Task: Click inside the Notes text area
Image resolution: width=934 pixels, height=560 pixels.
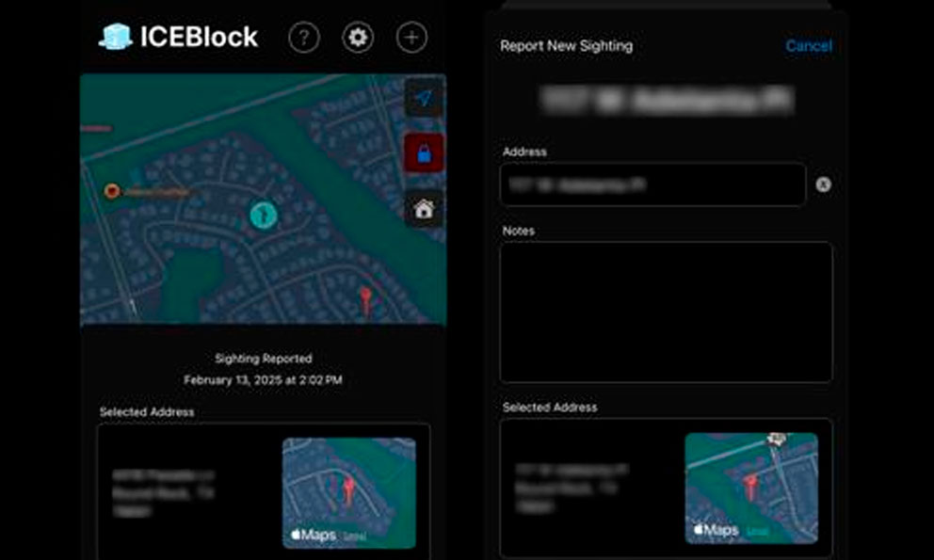Action: 666,312
